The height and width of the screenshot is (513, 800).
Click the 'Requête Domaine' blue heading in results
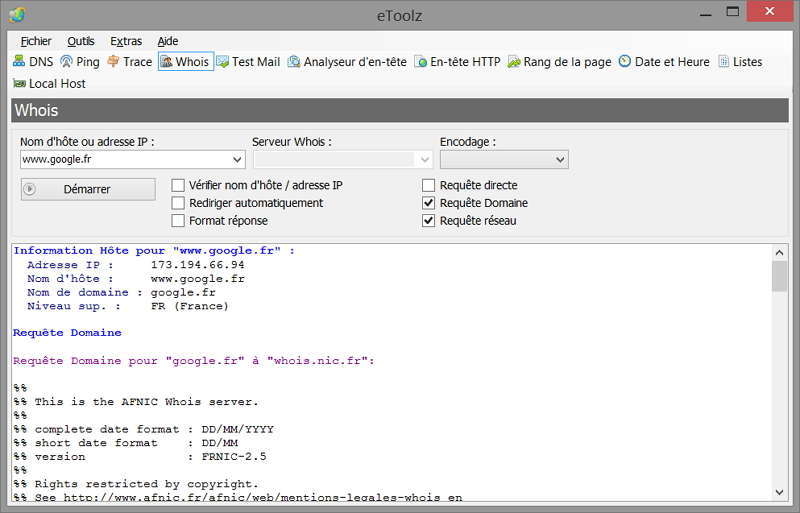[x=67, y=333]
